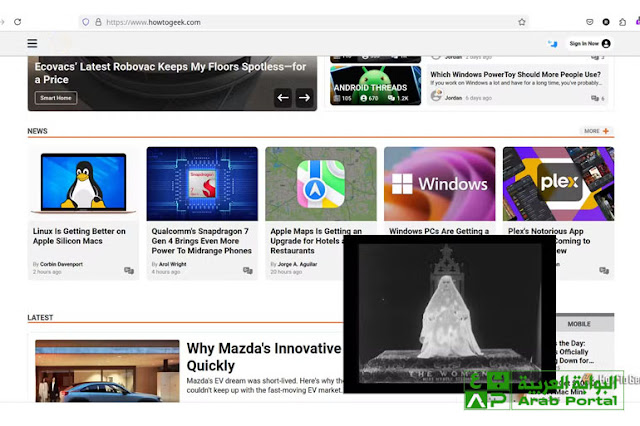Image resolution: width=640 pixels, height=426 pixels.
Task: Show next featured story with right arrow
Action: click(x=304, y=98)
